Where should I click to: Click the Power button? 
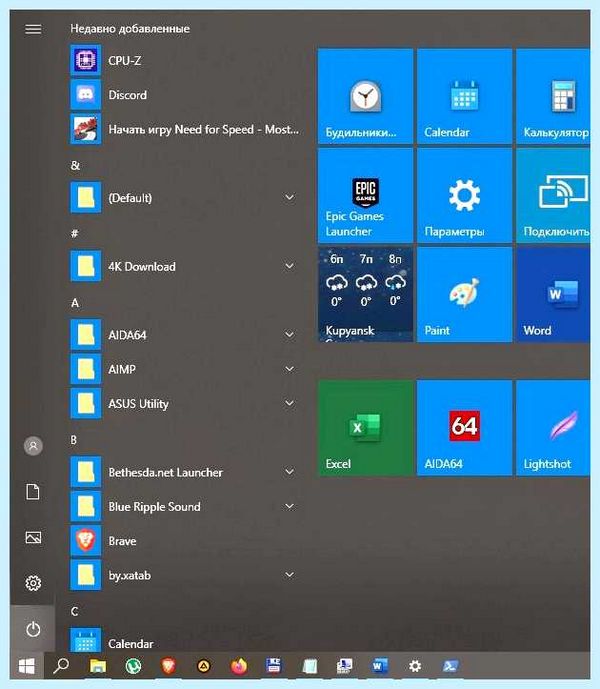click(x=33, y=629)
